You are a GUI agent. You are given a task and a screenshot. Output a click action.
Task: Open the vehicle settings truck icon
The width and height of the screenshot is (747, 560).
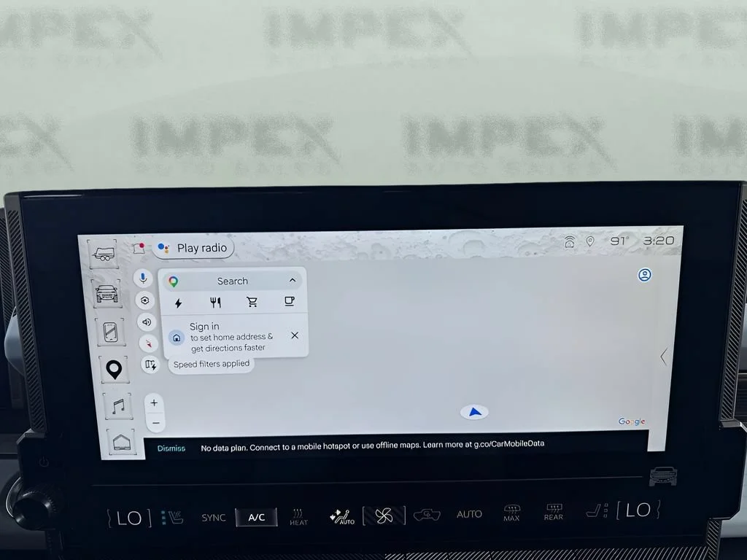[x=107, y=293]
